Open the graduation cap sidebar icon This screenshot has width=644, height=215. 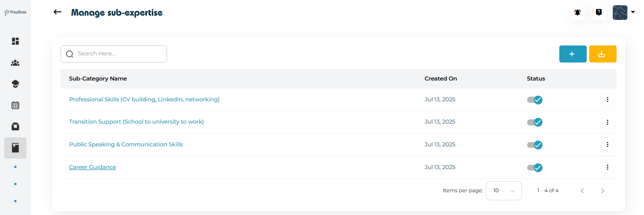pyautogui.click(x=15, y=84)
